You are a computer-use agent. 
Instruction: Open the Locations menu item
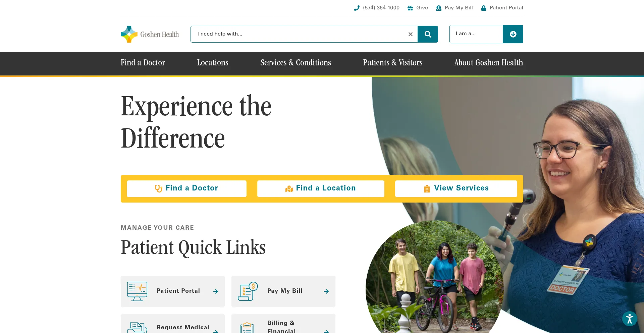(213, 63)
